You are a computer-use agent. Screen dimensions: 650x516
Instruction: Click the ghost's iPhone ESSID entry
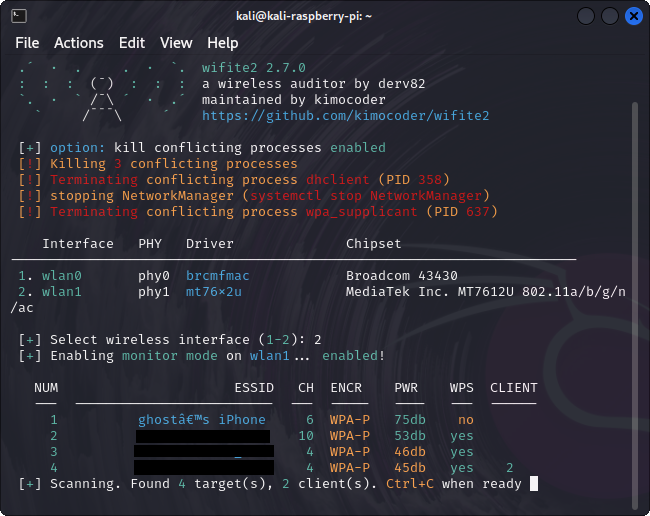point(201,420)
